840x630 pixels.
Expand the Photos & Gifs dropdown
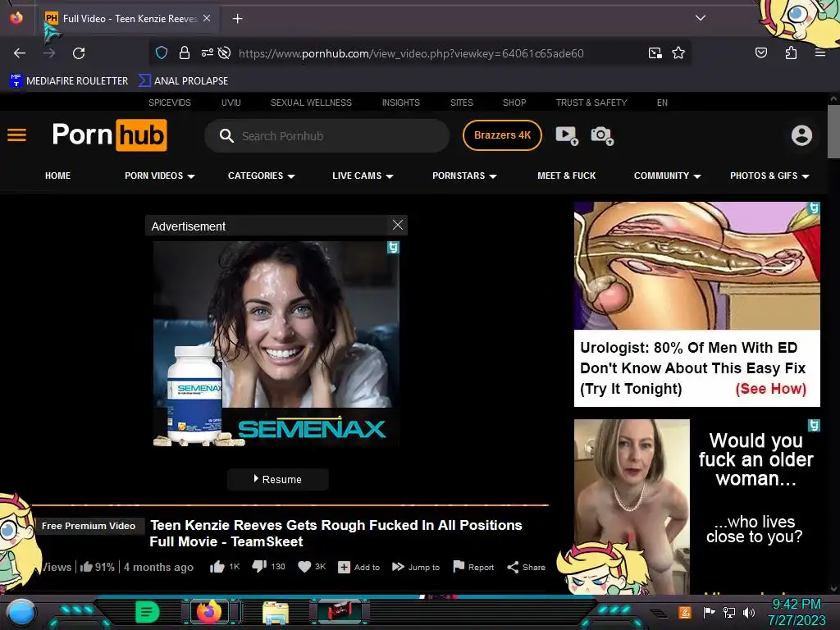(769, 176)
